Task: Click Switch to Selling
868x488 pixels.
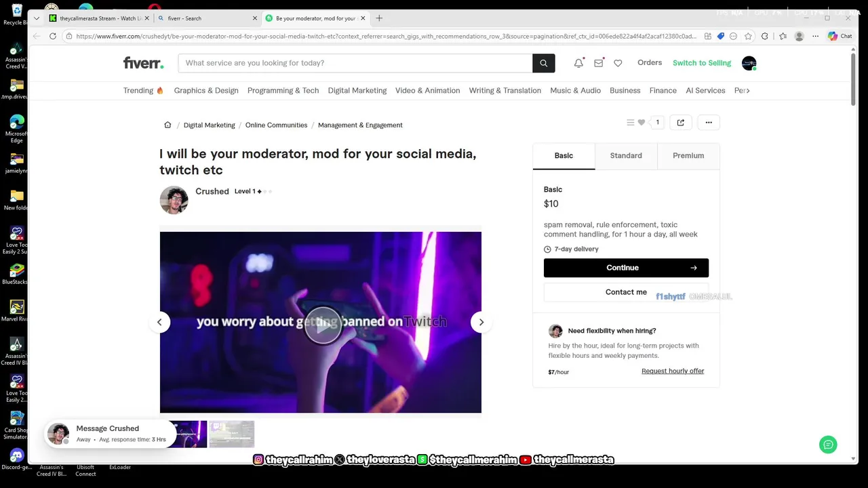Action: tap(702, 63)
